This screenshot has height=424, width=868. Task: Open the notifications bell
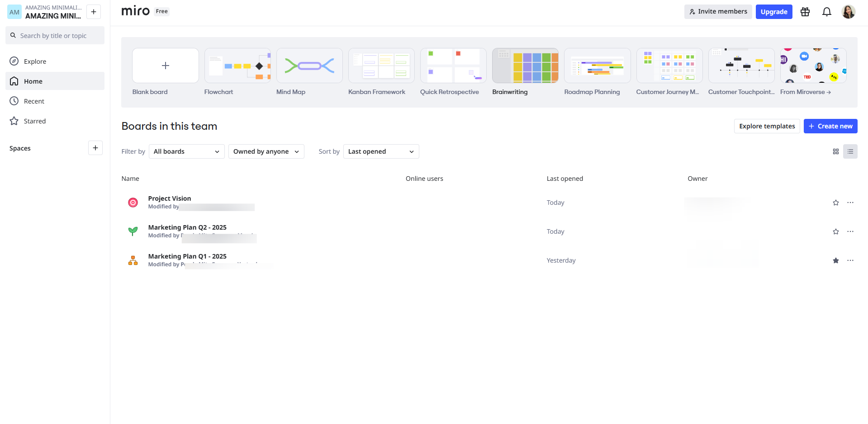[826, 12]
